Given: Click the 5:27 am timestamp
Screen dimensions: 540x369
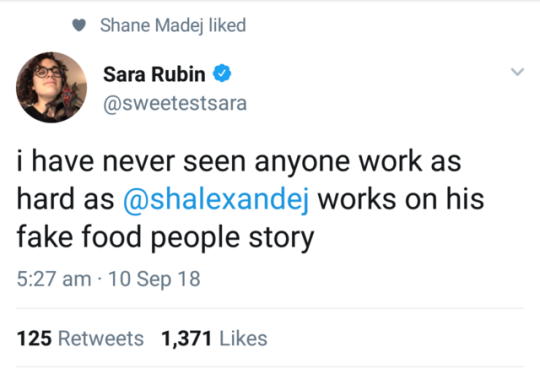Looking at the screenshot, I should (54, 279).
